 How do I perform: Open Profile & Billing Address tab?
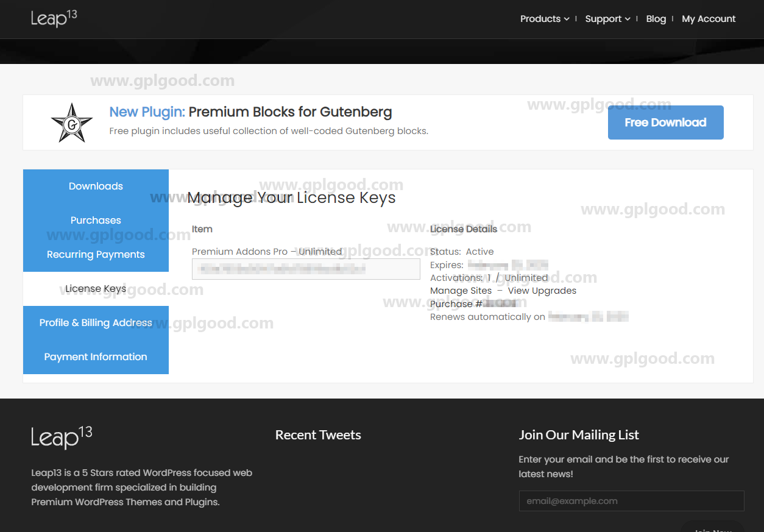pos(96,323)
